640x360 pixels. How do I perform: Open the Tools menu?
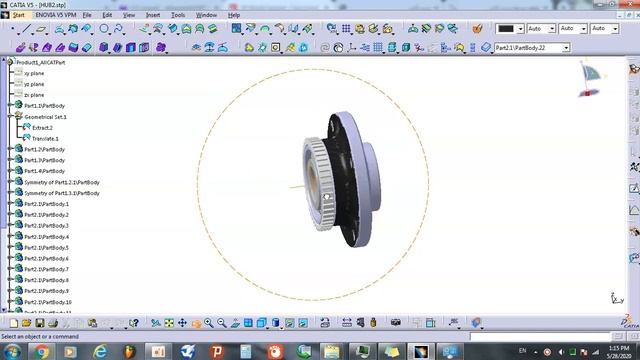point(178,15)
